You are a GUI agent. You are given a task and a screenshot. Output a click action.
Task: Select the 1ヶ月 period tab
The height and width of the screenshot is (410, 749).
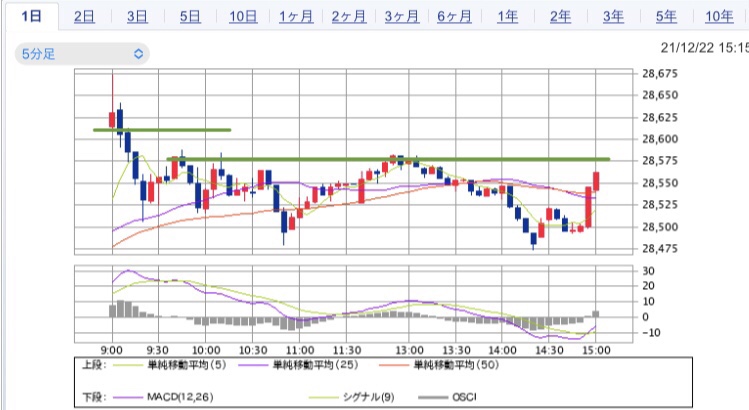point(296,17)
